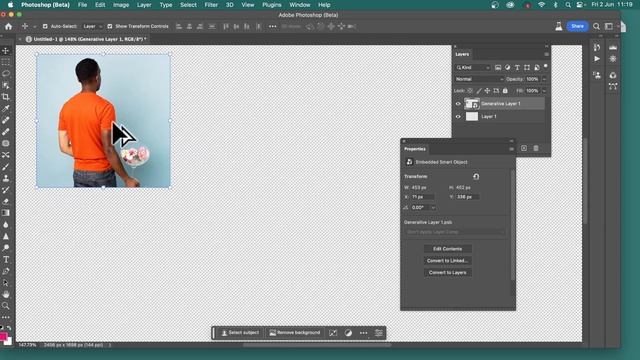This screenshot has width=640, height=360.
Task: Select the Hand tool
Action: (6, 294)
